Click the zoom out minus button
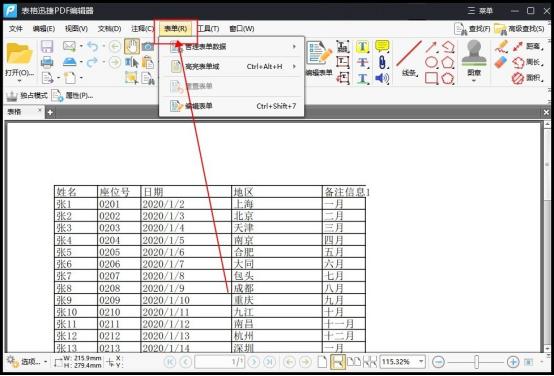554x376 pixels. tap(438, 362)
